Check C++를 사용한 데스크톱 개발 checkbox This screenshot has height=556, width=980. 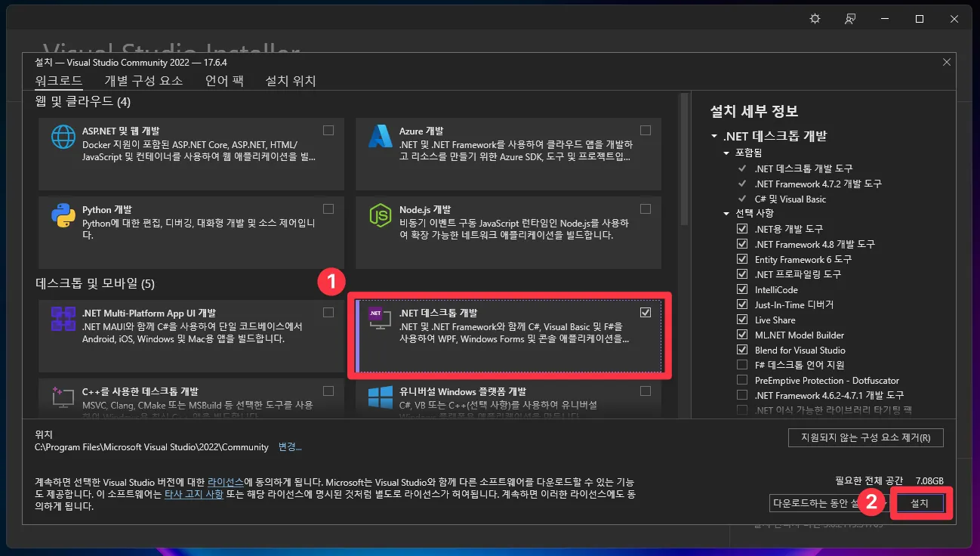point(328,391)
